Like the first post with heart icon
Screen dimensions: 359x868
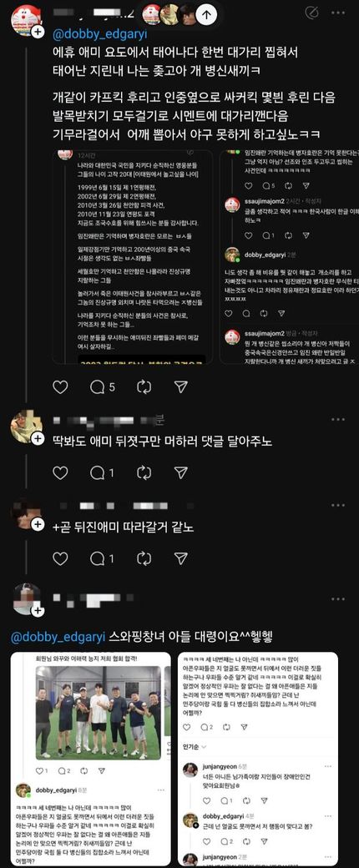60,387
